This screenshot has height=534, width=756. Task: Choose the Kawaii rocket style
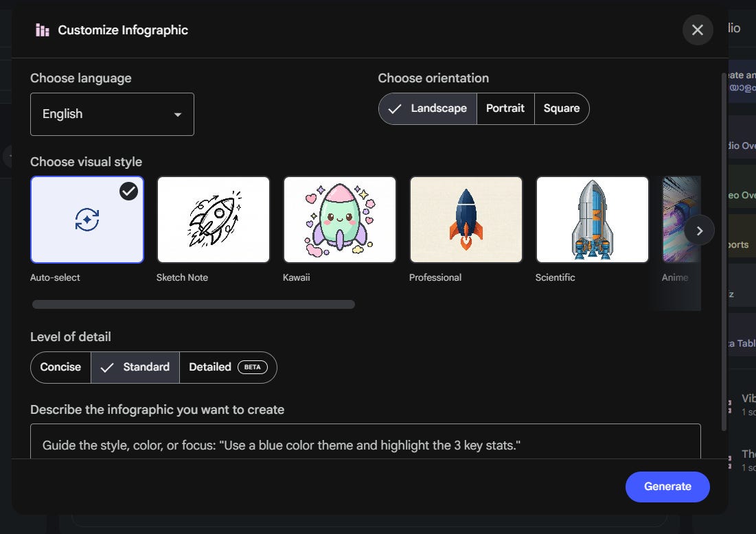[339, 220]
